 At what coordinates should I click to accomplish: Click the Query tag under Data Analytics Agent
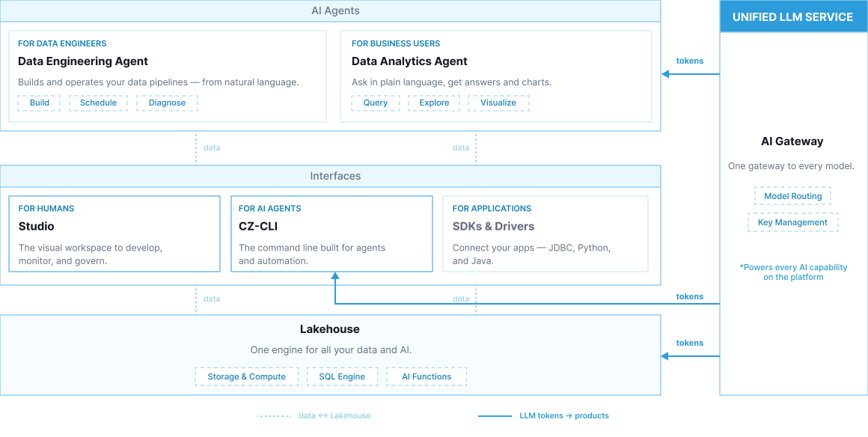point(376,103)
